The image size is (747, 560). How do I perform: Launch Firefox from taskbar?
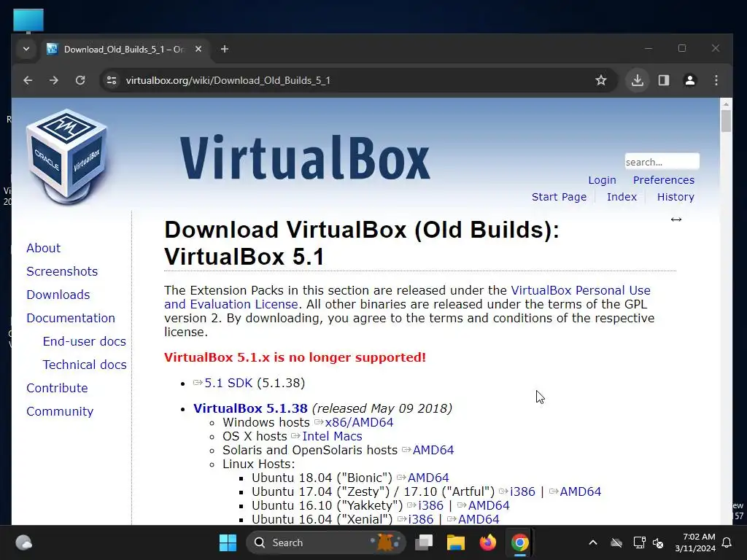tap(488, 542)
